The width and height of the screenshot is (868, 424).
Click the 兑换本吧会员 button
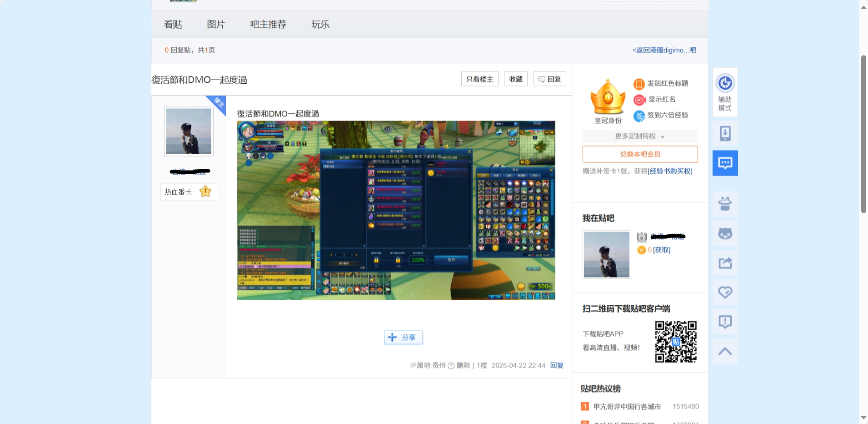640,154
